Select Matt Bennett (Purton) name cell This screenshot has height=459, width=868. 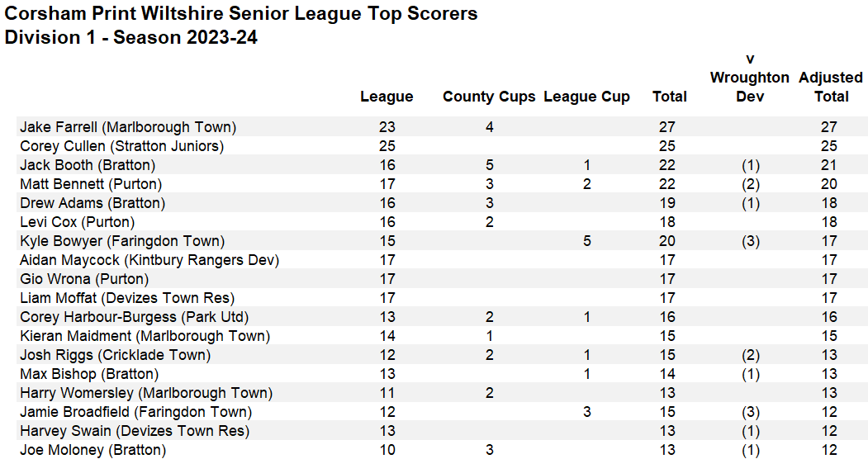[91, 184]
